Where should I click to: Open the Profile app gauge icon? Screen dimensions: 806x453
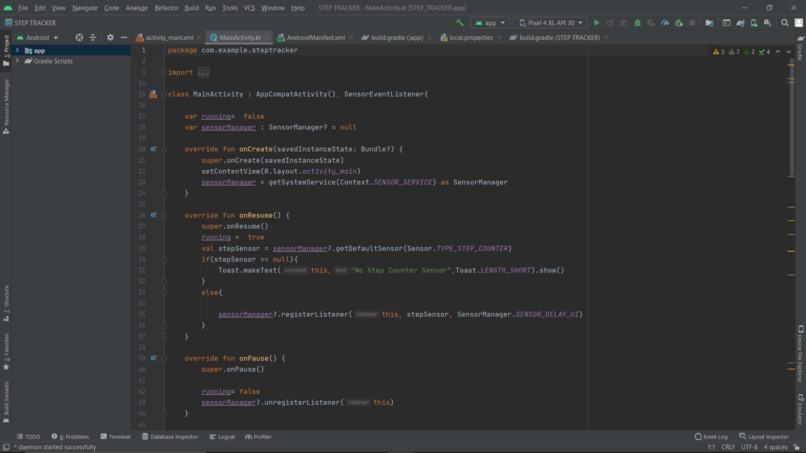click(665, 23)
